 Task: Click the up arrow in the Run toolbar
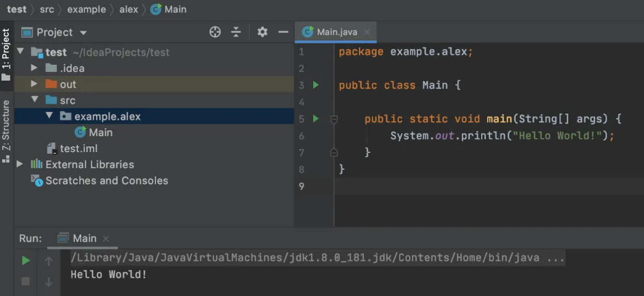tap(49, 261)
